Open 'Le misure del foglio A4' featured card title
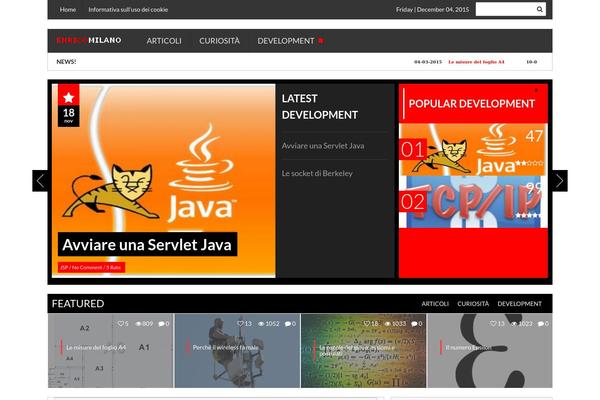The height and width of the screenshot is (400, 600). pyautogui.click(x=96, y=348)
